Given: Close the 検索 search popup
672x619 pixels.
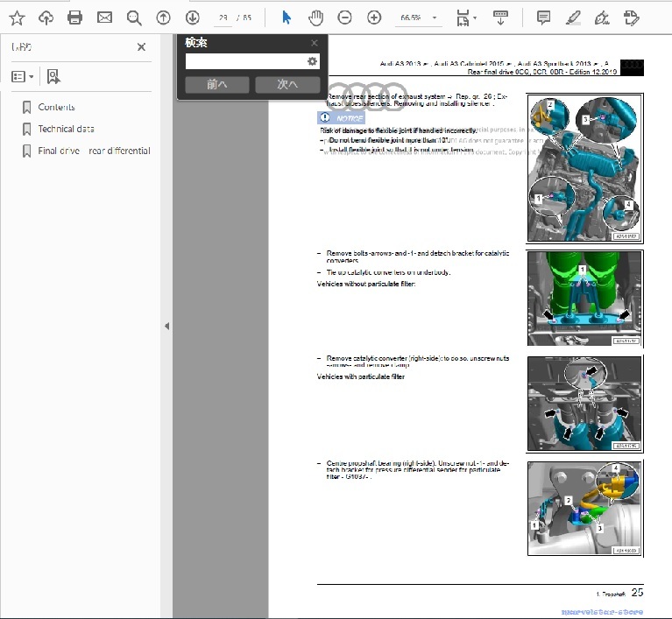Looking at the screenshot, I should point(315,43).
